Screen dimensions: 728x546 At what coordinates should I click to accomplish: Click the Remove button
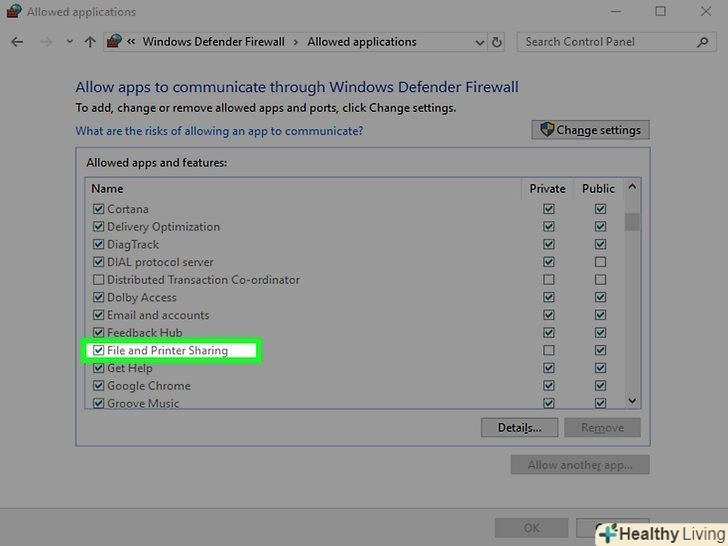point(602,428)
